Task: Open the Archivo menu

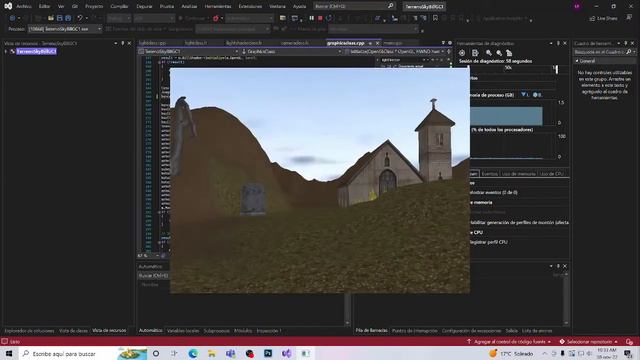Action: 24,6
